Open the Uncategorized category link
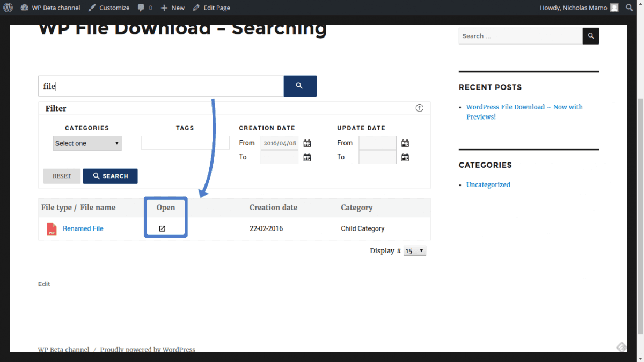The width and height of the screenshot is (644, 362). [488, 184]
